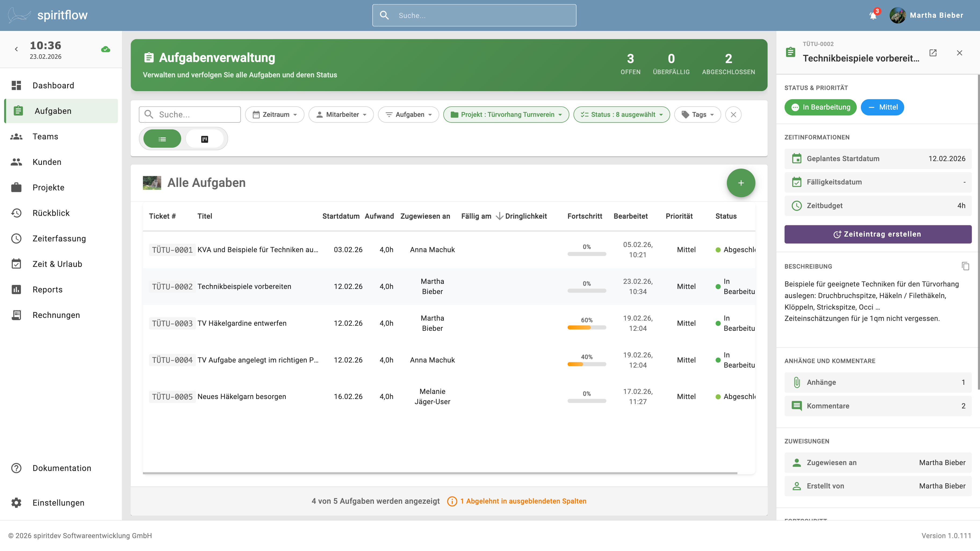
Task: Open task 'TV Häkelgardine entwerfen'
Action: [x=242, y=323]
